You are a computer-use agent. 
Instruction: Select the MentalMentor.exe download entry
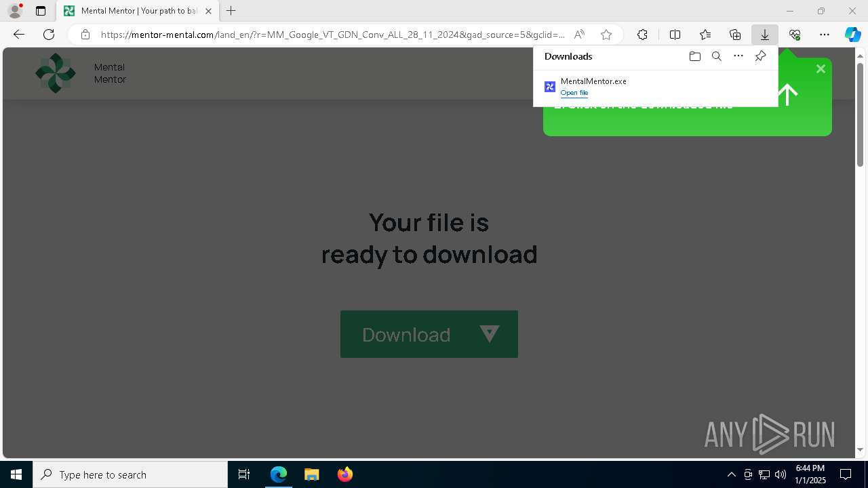tap(655, 87)
